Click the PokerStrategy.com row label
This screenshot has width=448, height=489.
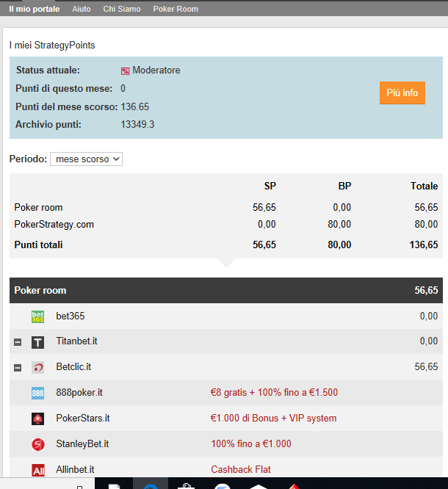tap(54, 225)
